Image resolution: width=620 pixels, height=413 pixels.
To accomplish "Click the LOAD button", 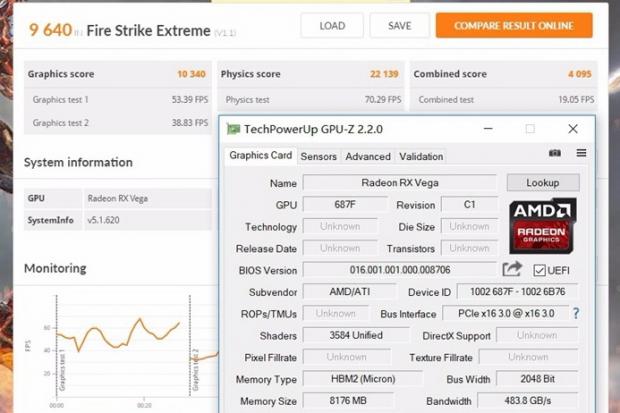I will (x=332, y=25).
